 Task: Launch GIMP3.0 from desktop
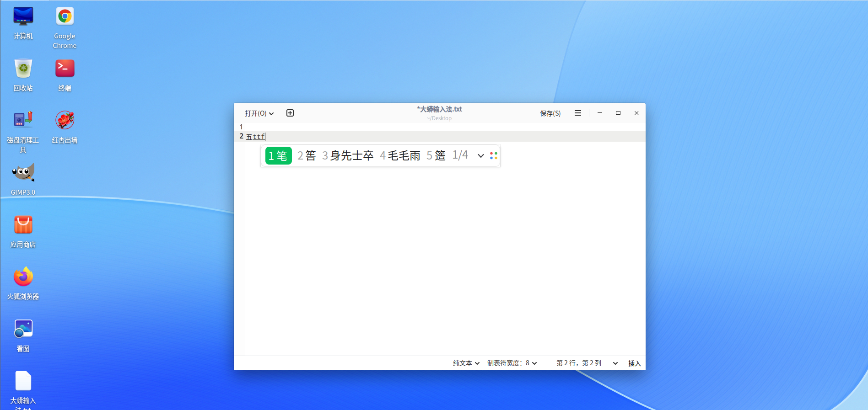click(23, 180)
